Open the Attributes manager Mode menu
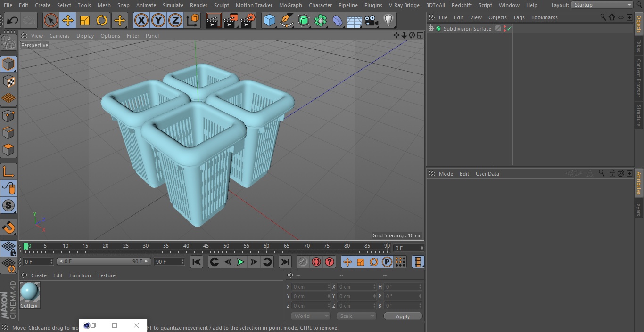This screenshot has width=644, height=332. pos(446,174)
